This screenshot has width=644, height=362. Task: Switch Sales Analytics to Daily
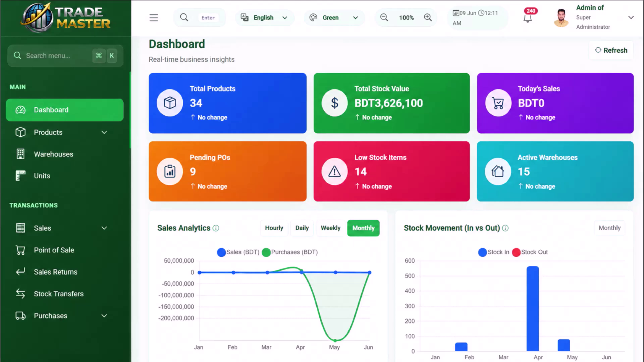tap(302, 228)
